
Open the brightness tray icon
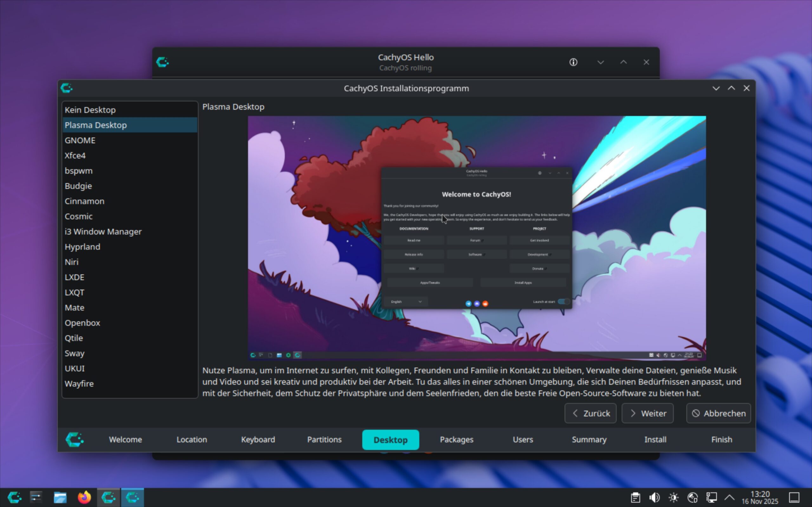tap(673, 497)
